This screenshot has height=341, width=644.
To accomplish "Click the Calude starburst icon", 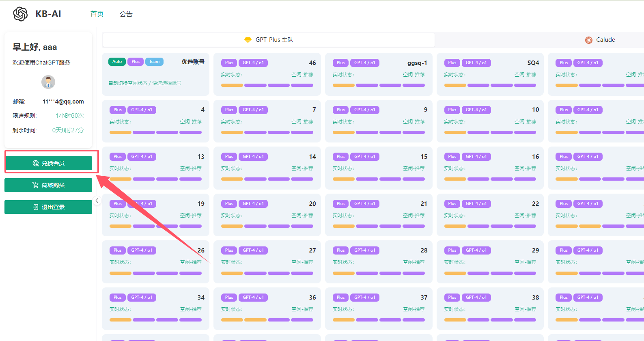I will click(x=588, y=40).
